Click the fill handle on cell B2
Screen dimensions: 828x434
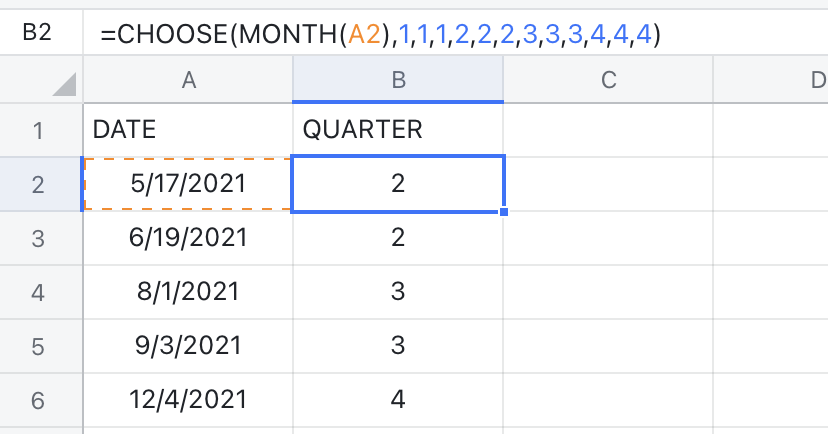tap(503, 211)
